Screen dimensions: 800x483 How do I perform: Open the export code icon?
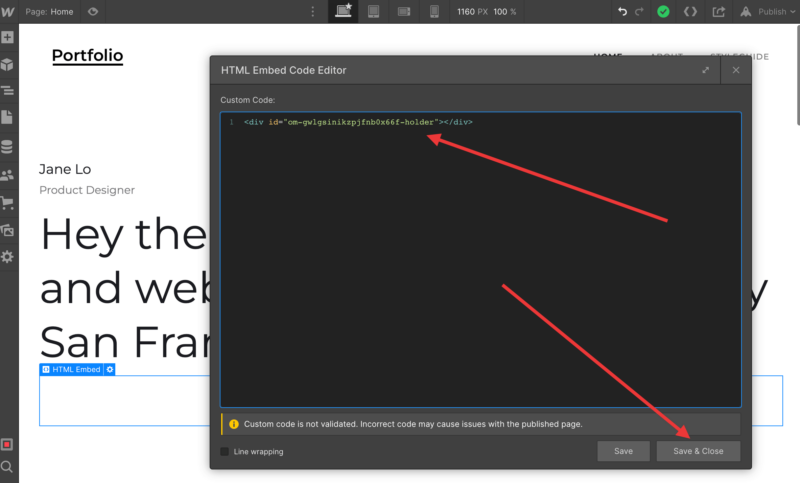[x=690, y=12]
